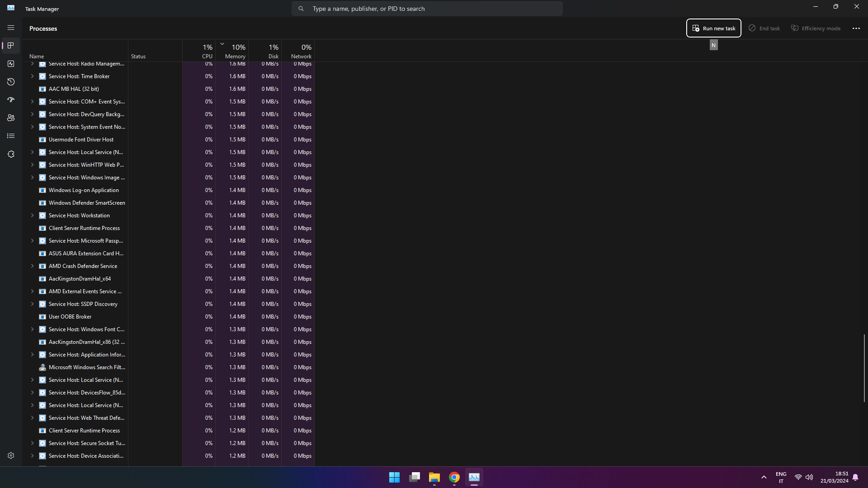Select AacKingstonDramHal_x86 (32 bit) row
The image size is (868, 488).
pyautogui.click(x=169, y=342)
